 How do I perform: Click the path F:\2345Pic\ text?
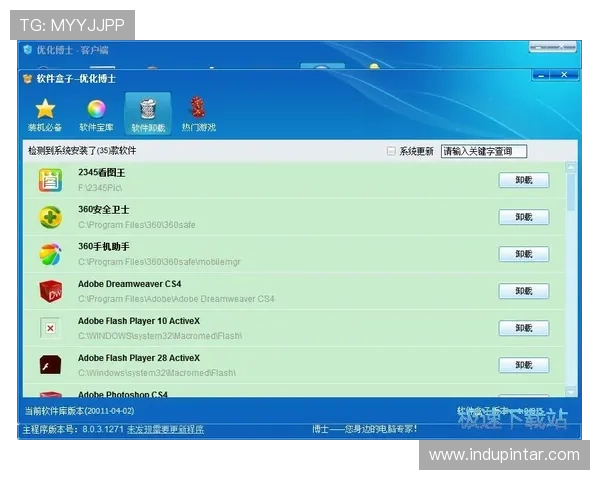click(100, 188)
